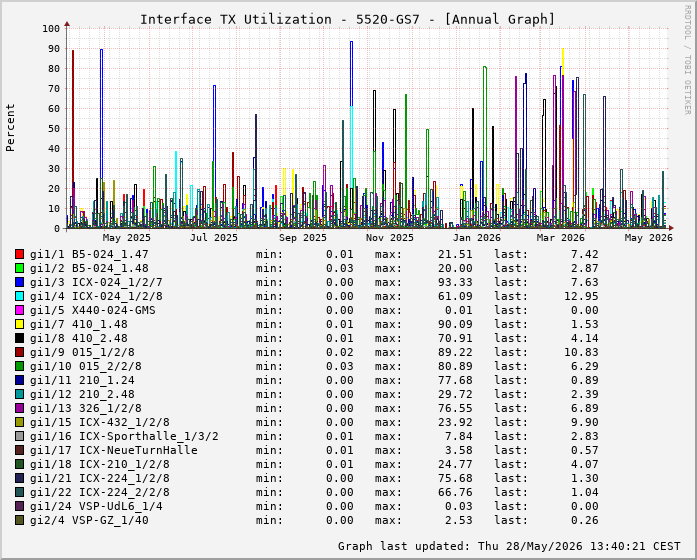The height and width of the screenshot is (560, 697).
Task: Click the gray swatch for gi1/16 ICX-Sporthalle_1/3/2
Action: [19, 436]
